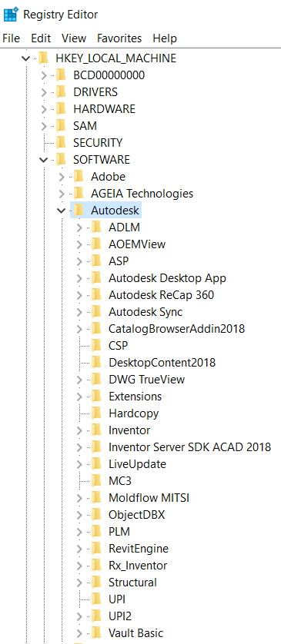This screenshot has height=644, width=281.
Task: Expand the DRIVERS key
Action: click(x=44, y=92)
